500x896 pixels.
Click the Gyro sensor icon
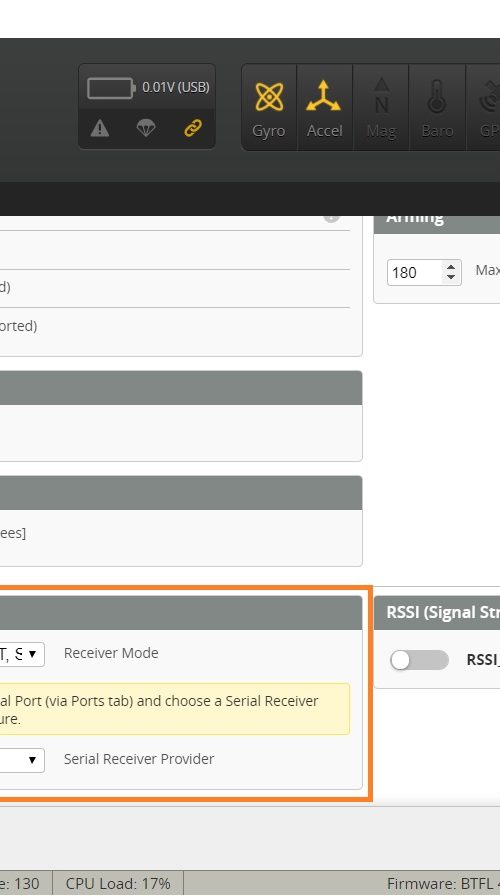coord(269,107)
